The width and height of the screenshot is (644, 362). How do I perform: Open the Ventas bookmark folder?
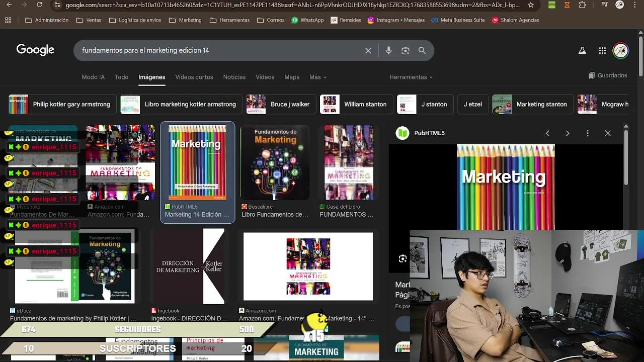point(89,20)
